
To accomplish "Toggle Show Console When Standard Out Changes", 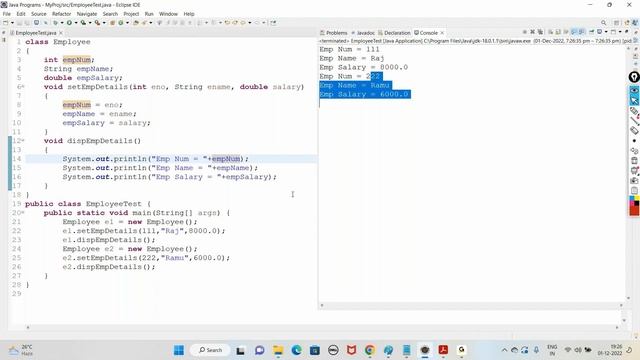I will tap(574, 32).
